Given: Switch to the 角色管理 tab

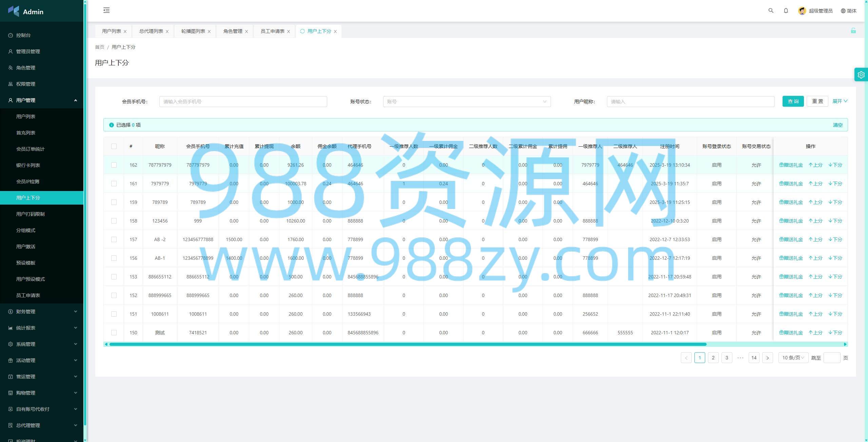Looking at the screenshot, I should point(233,31).
